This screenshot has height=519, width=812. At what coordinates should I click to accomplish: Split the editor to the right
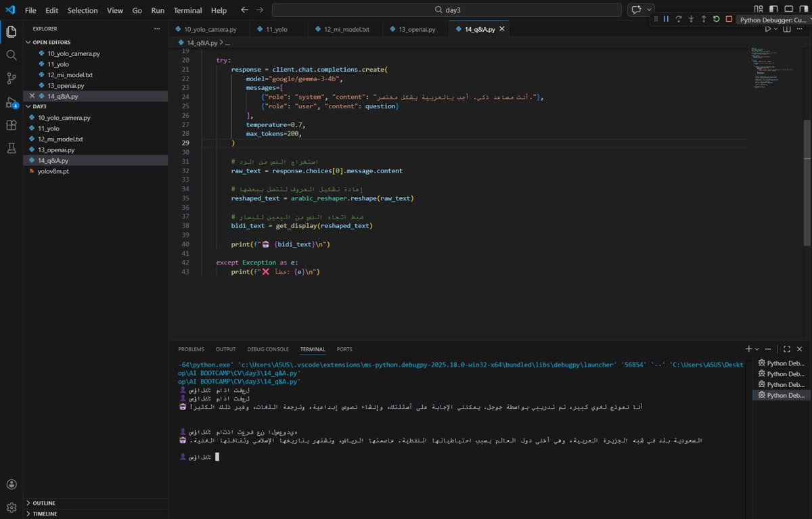pyautogui.click(x=786, y=29)
